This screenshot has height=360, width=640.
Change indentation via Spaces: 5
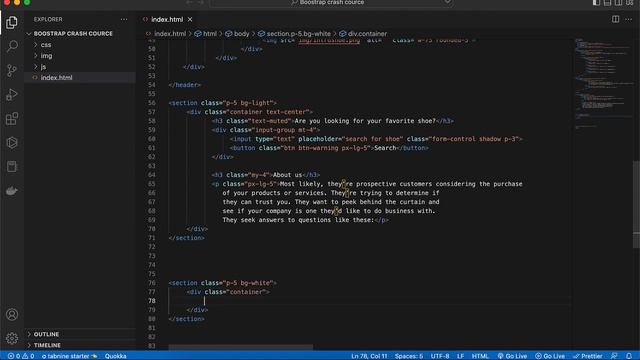409,356
